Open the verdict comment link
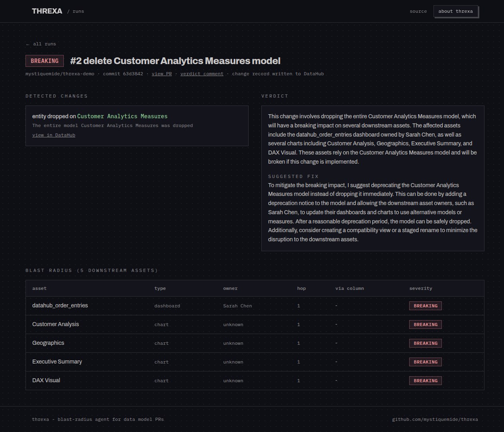This screenshot has width=504, height=432. coord(202,74)
